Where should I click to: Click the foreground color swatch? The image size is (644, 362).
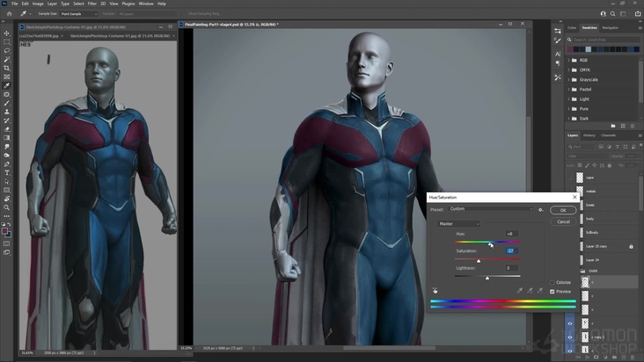click(x=5, y=231)
